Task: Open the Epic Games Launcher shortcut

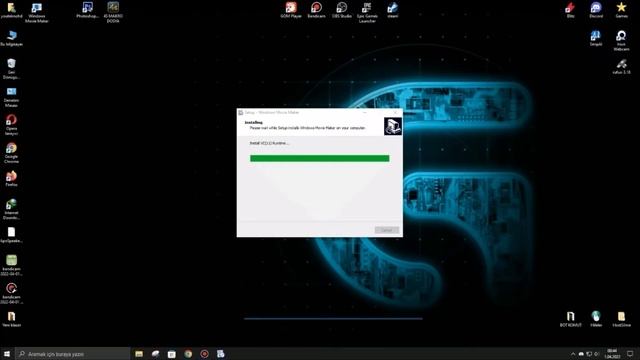Action: click(367, 12)
